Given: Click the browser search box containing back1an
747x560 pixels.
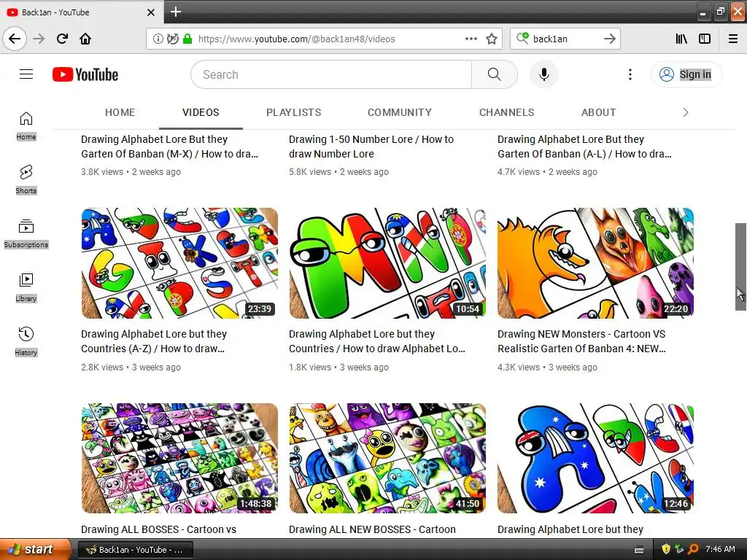Looking at the screenshot, I should (564, 39).
